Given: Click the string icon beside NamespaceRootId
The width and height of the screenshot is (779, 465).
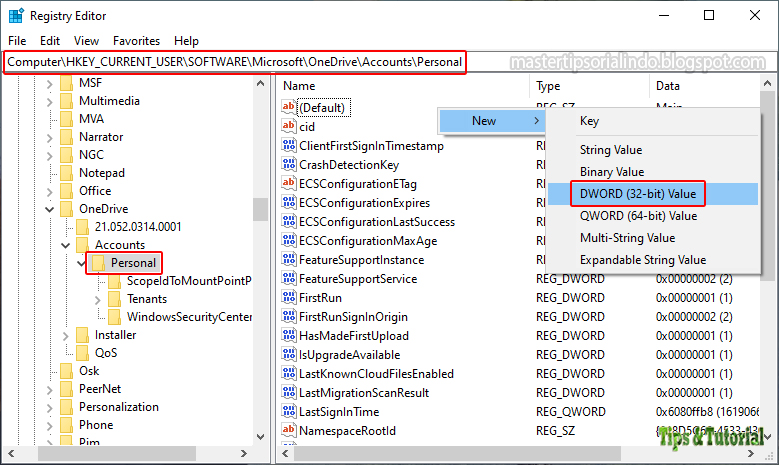Looking at the screenshot, I should coord(289,430).
